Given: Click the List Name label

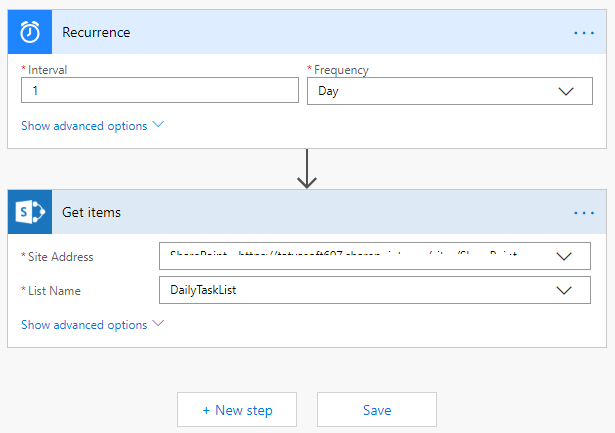Looking at the screenshot, I should coord(54,291).
